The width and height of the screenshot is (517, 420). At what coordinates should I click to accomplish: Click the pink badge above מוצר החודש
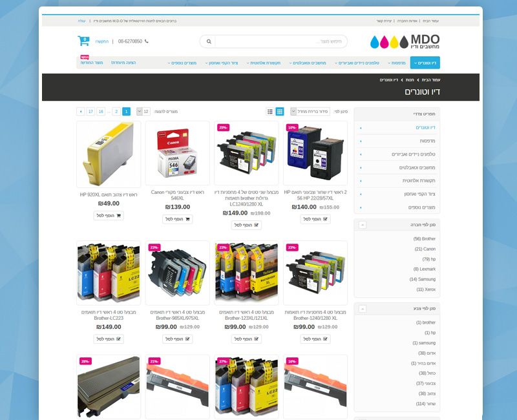tap(85, 57)
